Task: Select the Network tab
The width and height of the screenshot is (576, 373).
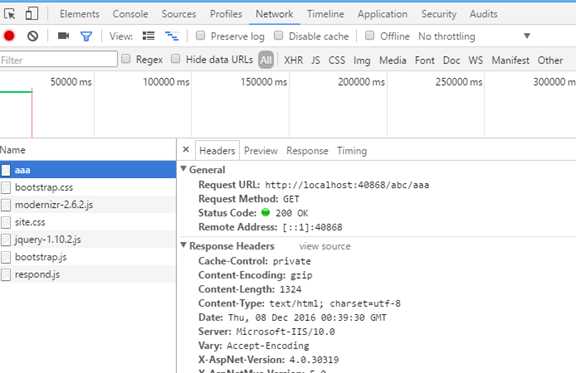Action: (274, 14)
